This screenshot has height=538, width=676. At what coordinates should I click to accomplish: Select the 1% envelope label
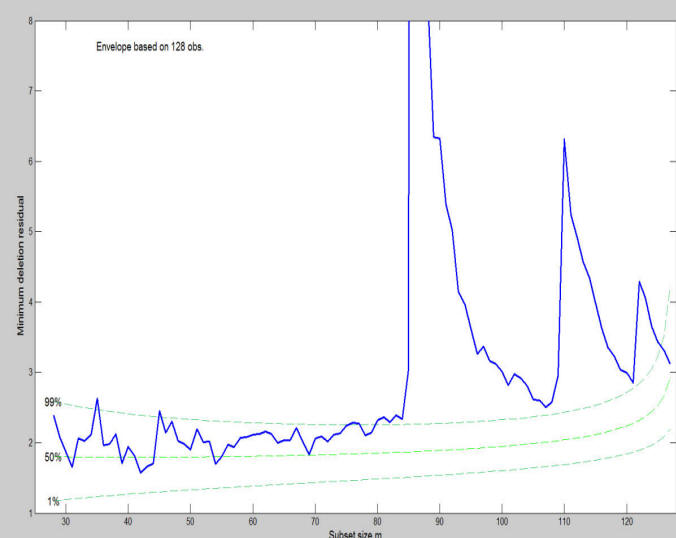pyautogui.click(x=52, y=501)
